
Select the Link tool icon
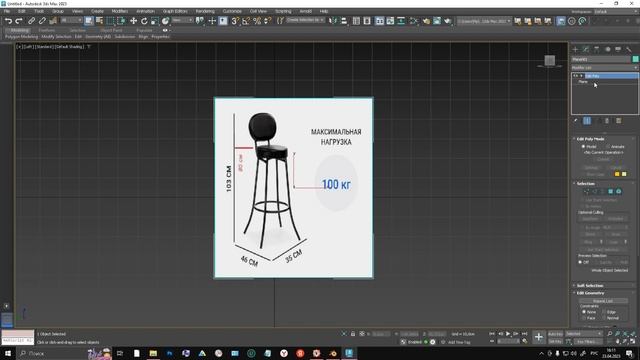[31, 21]
